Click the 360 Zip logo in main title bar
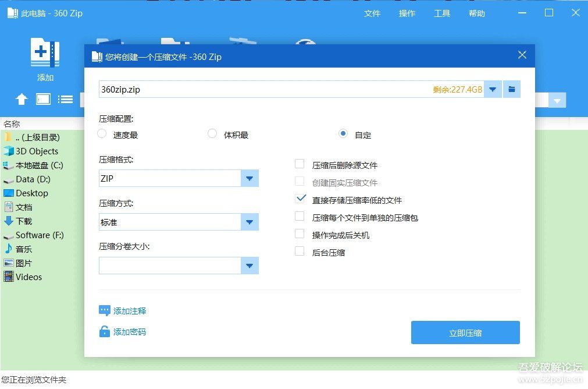588x389 pixels. tap(12, 13)
